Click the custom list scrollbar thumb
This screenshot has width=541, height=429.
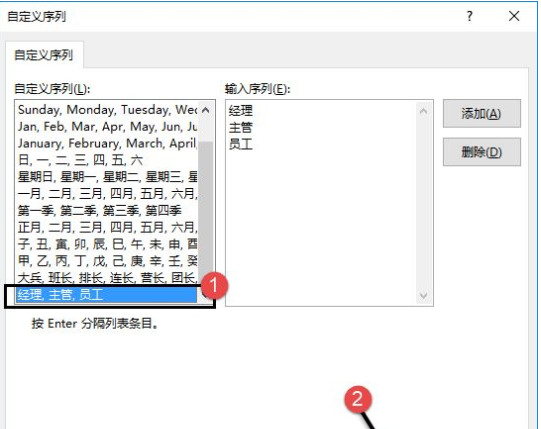pos(206,211)
